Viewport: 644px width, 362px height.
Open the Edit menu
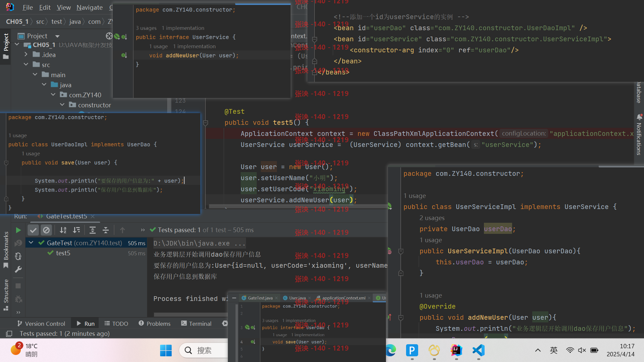[45, 7]
